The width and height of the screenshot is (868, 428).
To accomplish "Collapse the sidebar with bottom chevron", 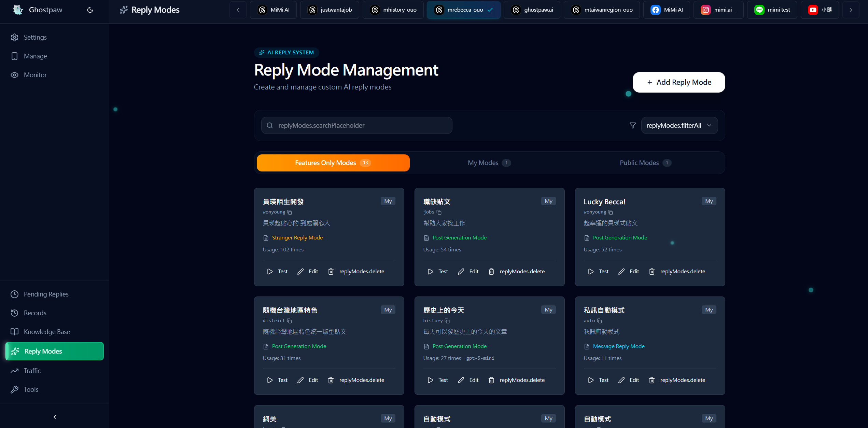I will 55,417.
